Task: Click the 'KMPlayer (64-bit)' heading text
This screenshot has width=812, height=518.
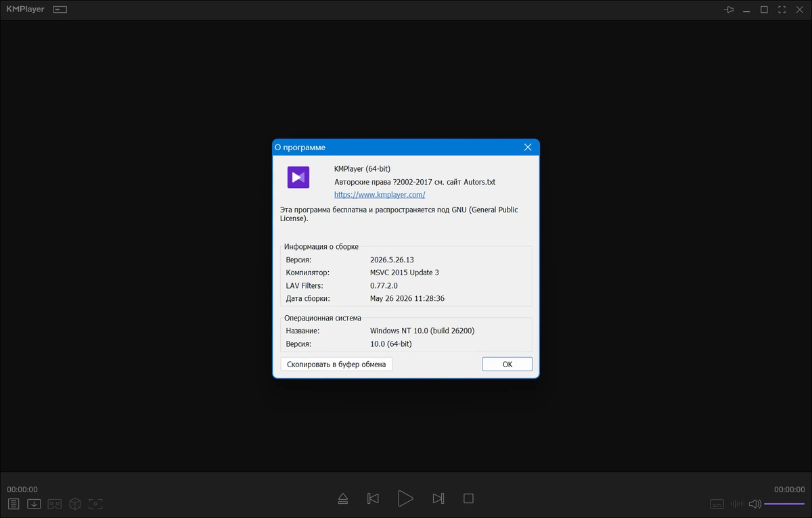Action: (x=362, y=168)
